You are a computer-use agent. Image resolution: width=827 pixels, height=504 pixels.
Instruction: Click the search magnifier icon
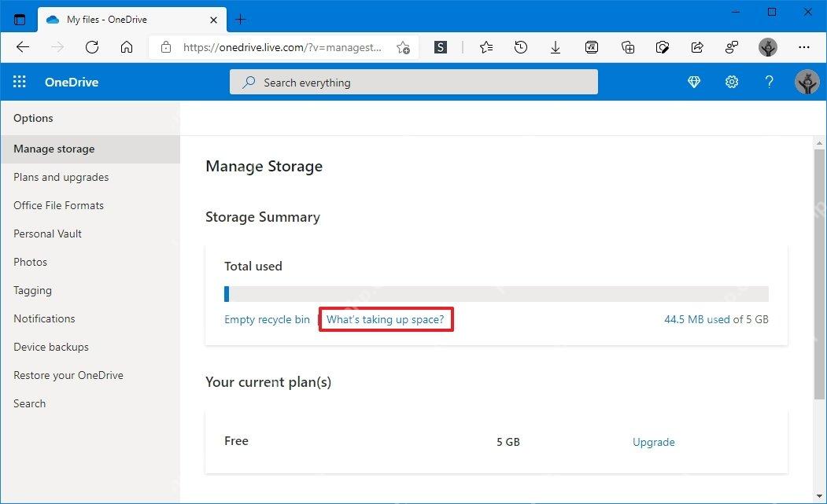click(249, 83)
